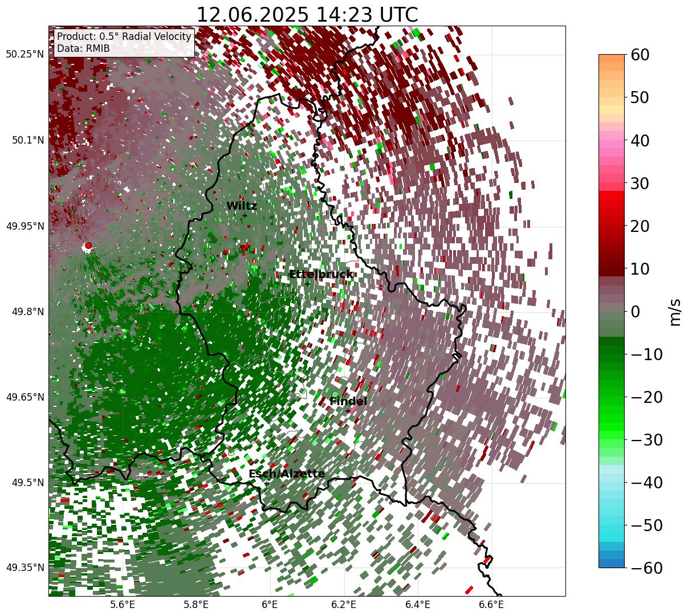688x616 pixels.
Task: Click the Findel cross marker
Action: pos(348,411)
